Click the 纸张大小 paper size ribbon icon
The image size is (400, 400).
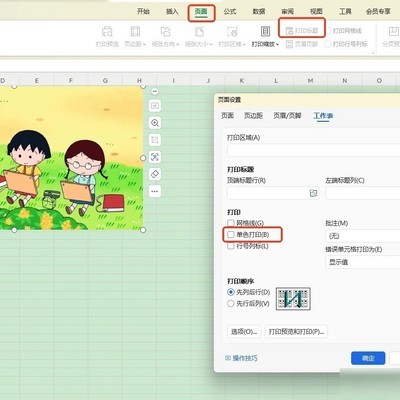point(199,32)
